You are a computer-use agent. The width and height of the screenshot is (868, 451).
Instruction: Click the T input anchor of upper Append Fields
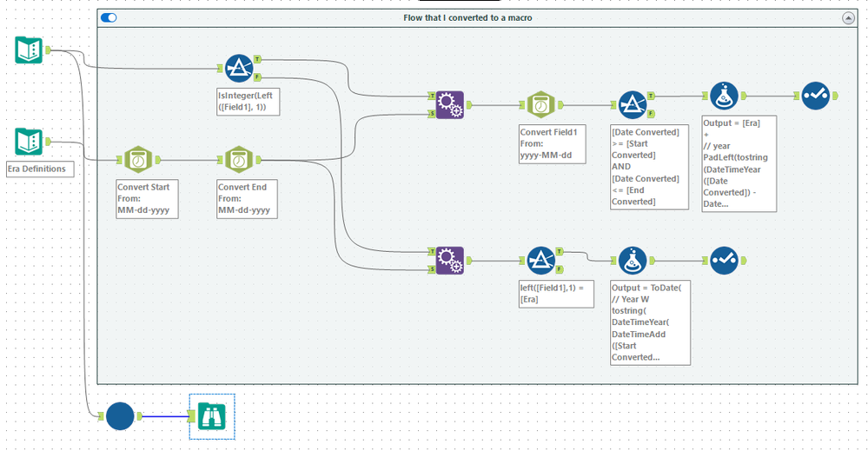pyautogui.click(x=433, y=96)
